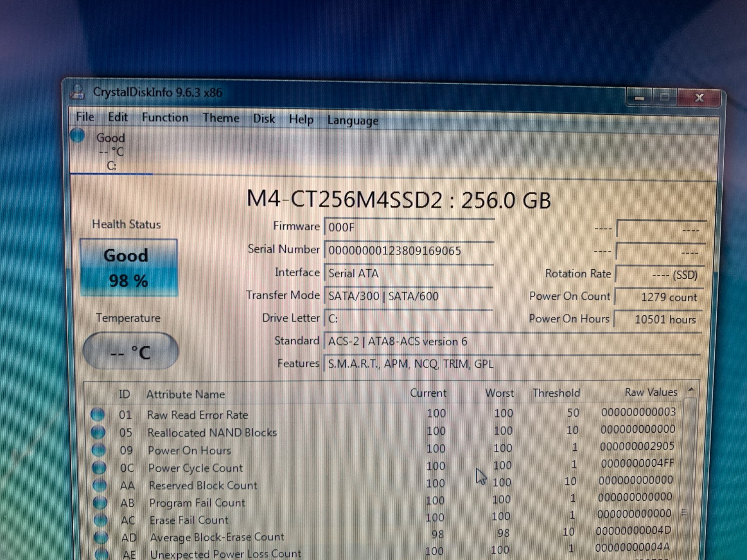
Task: Click the Interface field Serial ATA
Action: pos(409,273)
